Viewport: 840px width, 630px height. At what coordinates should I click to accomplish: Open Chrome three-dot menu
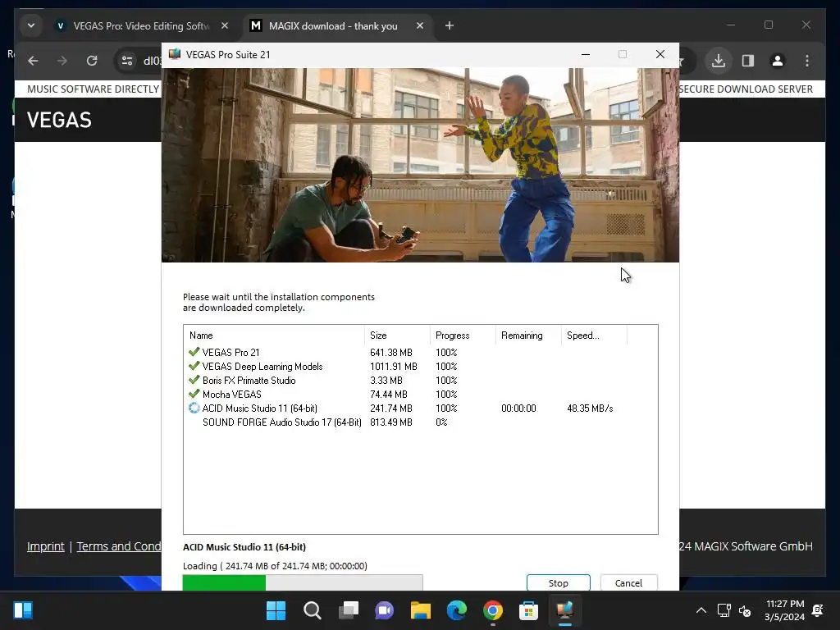pyautogui.click(x=807, y=61)
